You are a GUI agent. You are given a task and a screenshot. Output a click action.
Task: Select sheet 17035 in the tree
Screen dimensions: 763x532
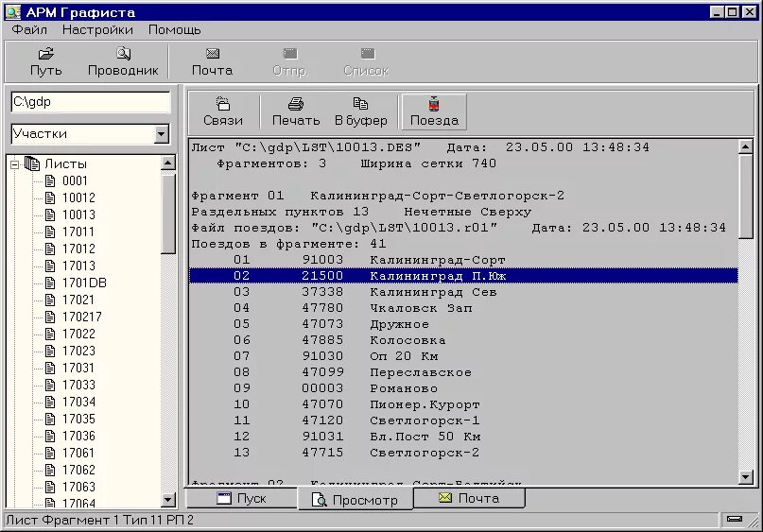pyautogui.click(x=78, y=420)
